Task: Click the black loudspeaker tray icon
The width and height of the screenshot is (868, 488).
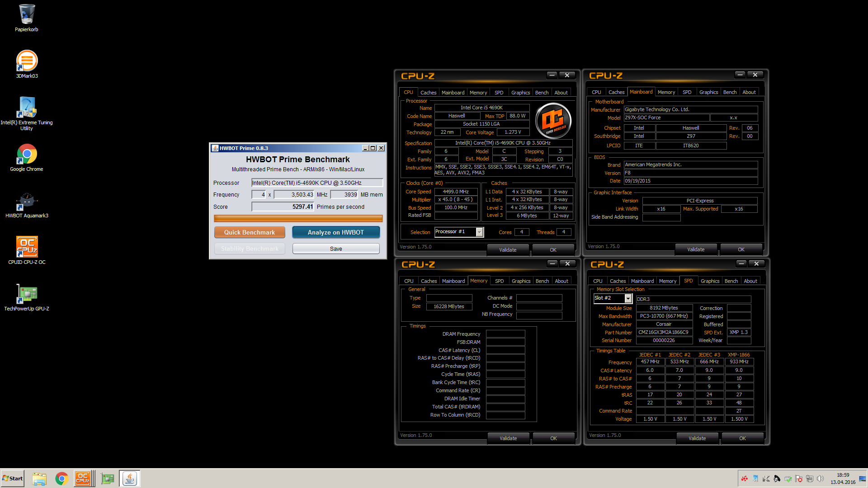Action: 777,479
